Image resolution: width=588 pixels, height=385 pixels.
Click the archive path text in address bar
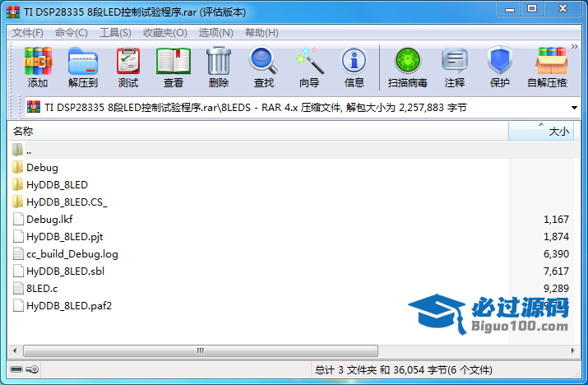256,108
